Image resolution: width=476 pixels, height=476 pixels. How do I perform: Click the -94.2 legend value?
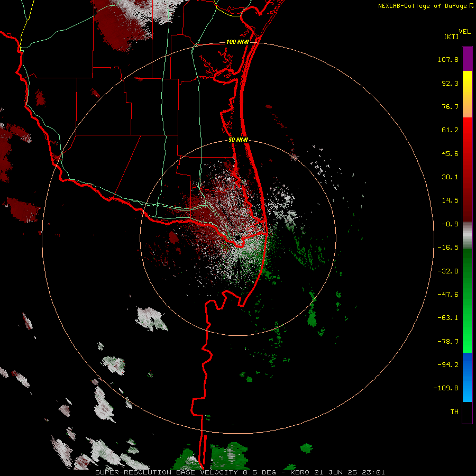448,364
